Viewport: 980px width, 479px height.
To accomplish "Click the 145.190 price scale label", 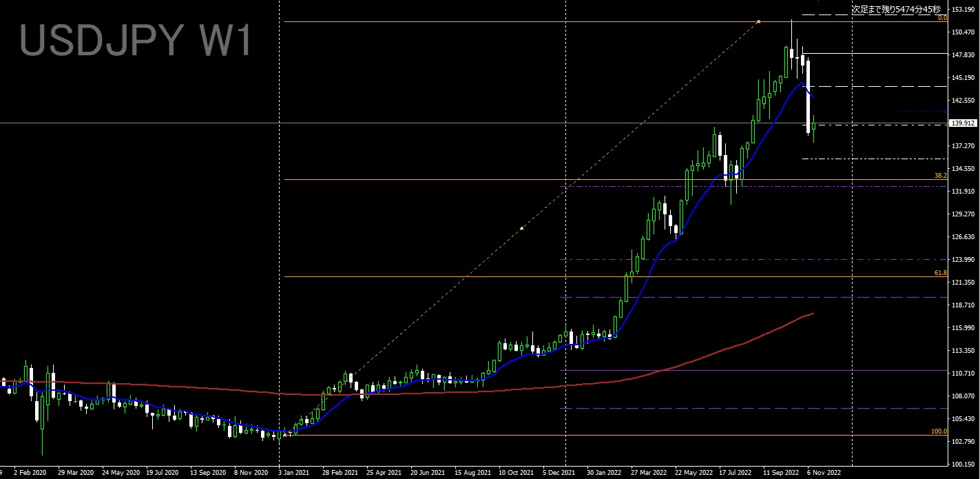I will 964,78.
